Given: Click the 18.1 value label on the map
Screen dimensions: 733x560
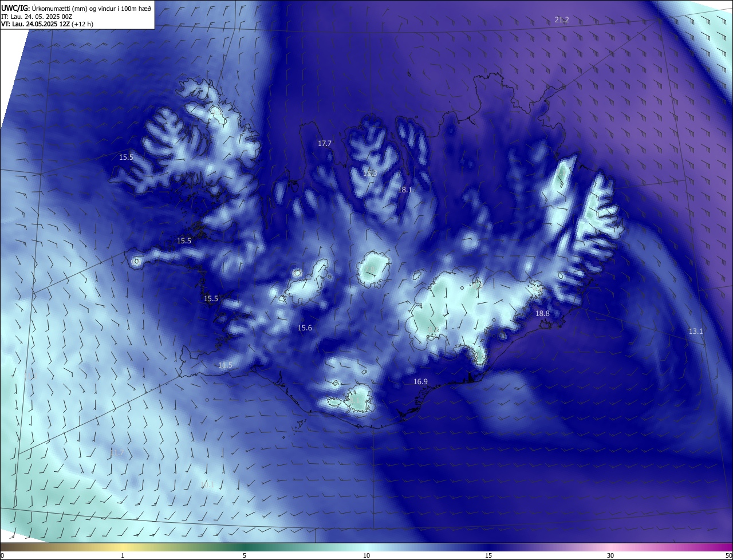Looking at the screenshot, I should point(405,190).
